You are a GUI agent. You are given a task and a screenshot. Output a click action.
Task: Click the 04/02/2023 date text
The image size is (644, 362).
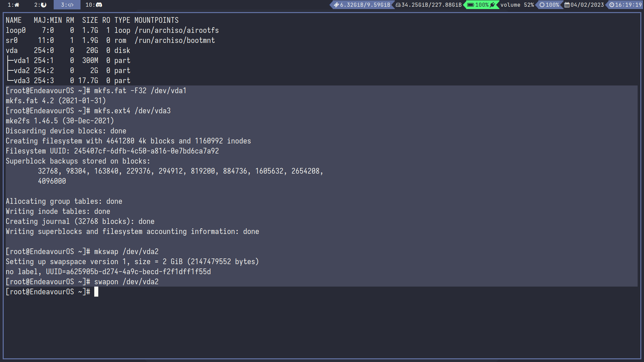tap(587, 5)
